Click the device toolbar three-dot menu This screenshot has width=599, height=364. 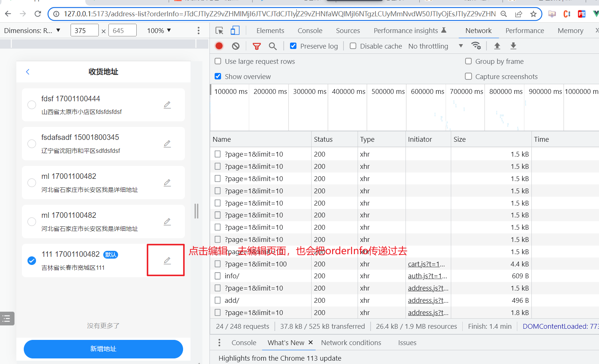pos(199,30)
